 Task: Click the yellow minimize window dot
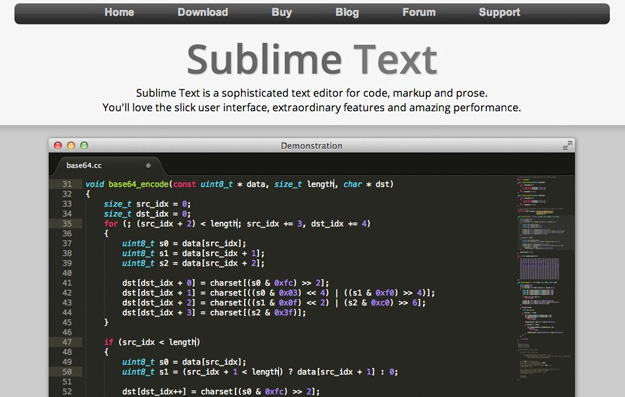(71, 145)
